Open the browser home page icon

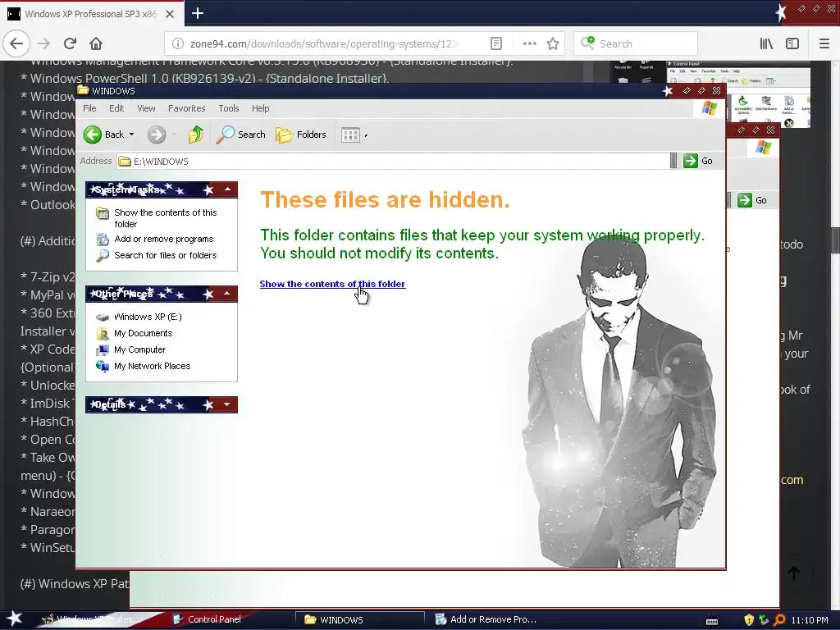[96, 43]
